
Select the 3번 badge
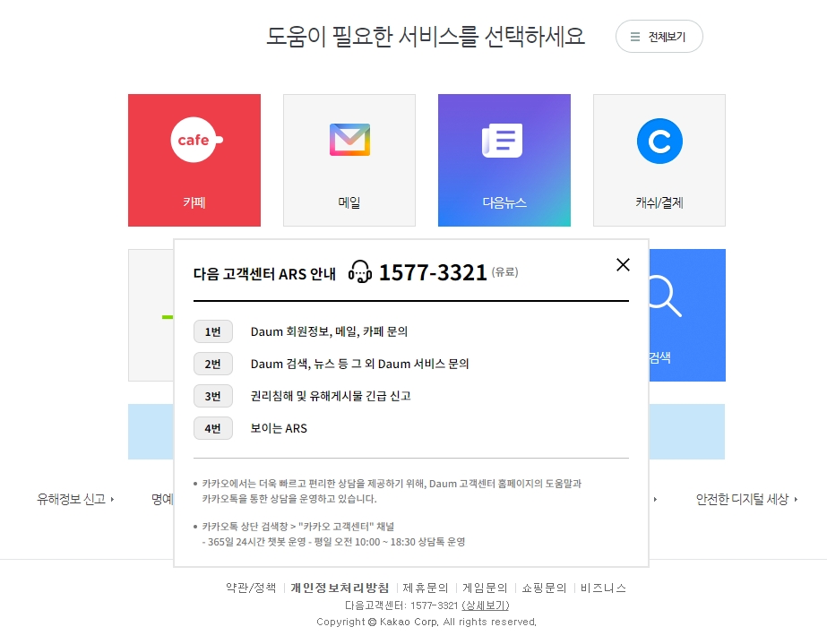[213, 396]
